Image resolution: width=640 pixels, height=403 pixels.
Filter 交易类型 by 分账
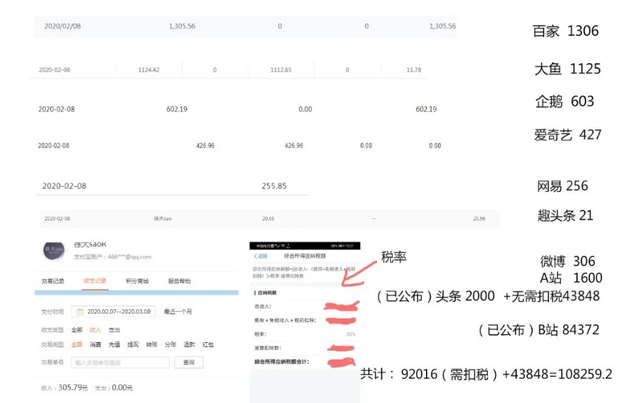click(170, 345)
